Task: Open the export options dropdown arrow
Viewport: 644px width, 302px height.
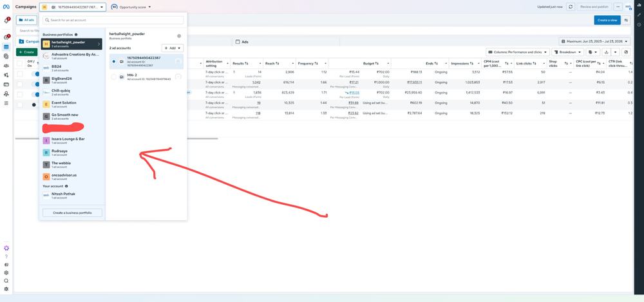Action: pyautogui.click(x=615, y=52)
